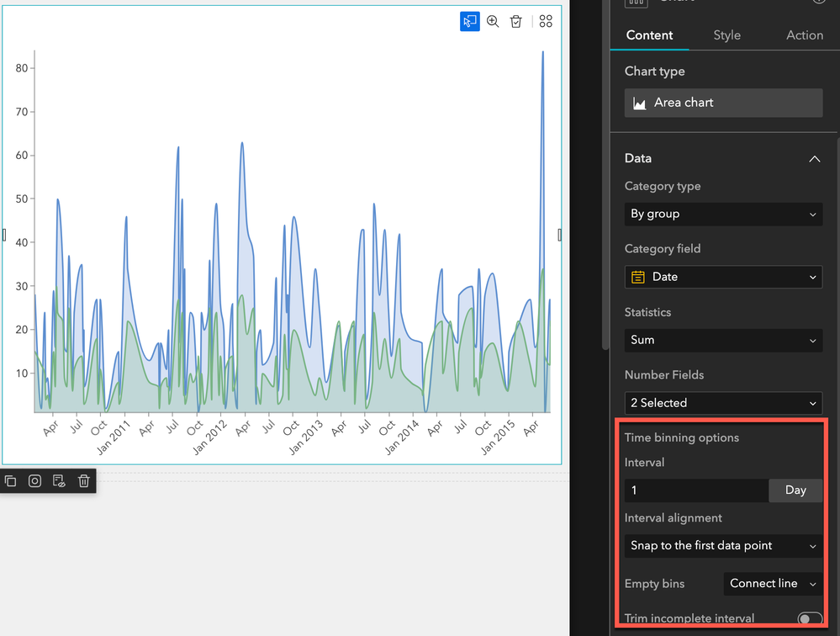Click the Jan 2014 axis label
Screen dimensions: 840x636
[402, 437]
